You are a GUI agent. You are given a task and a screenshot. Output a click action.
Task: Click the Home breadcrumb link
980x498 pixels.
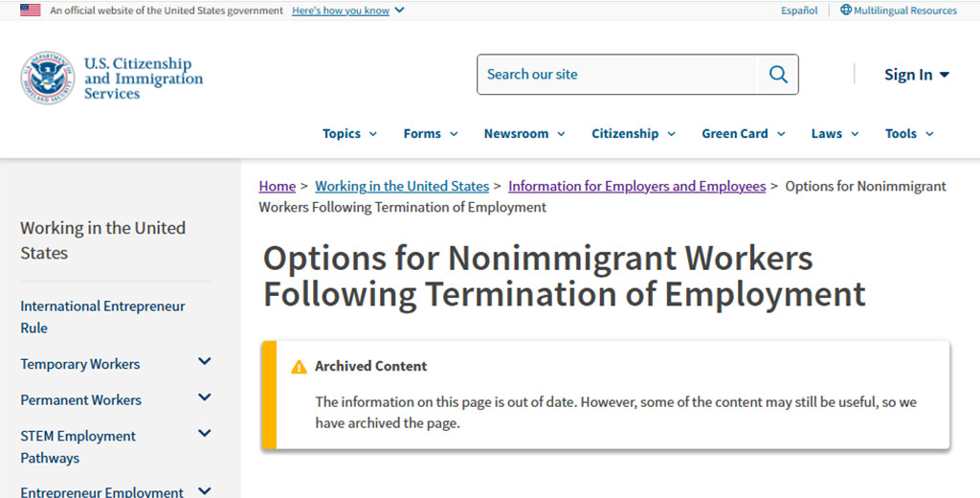coord(278,187)
